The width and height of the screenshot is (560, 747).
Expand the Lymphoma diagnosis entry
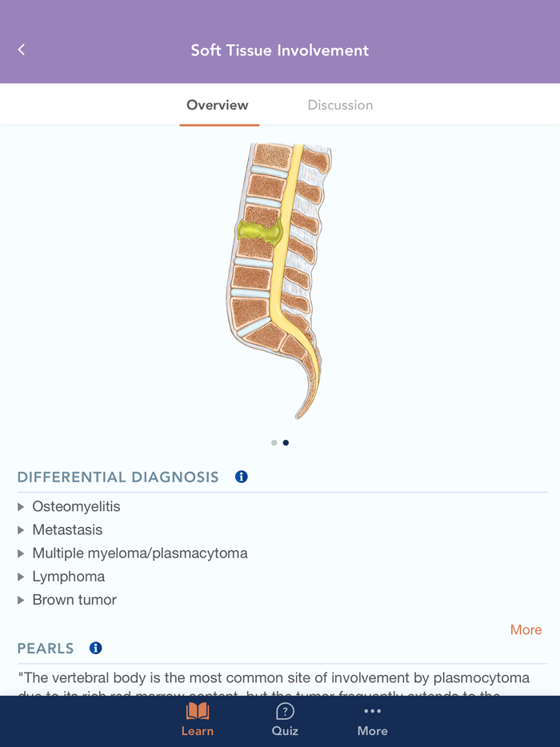pos(69,576)
